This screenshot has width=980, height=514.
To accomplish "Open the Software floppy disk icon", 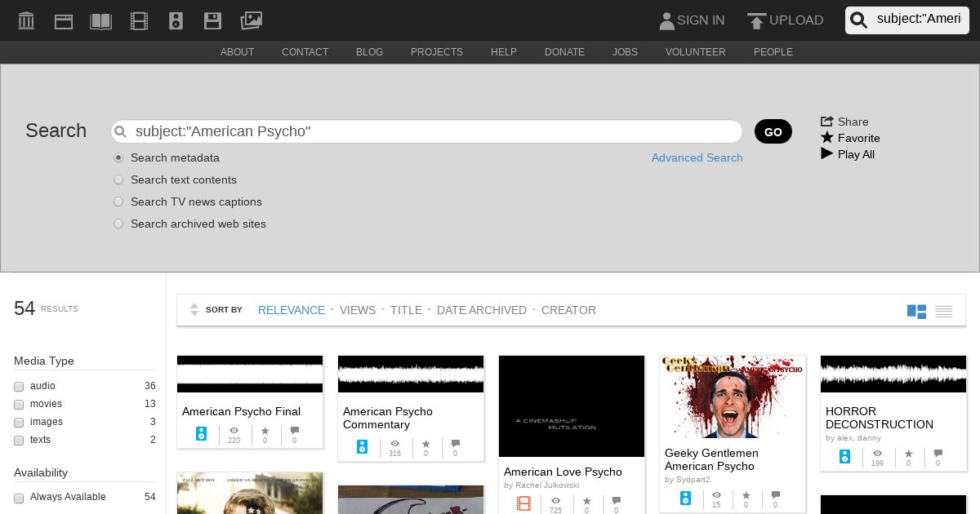I will (213, 20).
